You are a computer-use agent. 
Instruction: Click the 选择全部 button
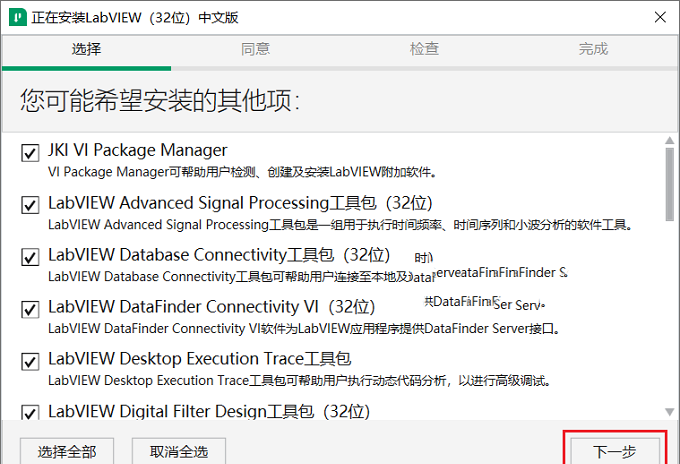click(x=67, y=451)
